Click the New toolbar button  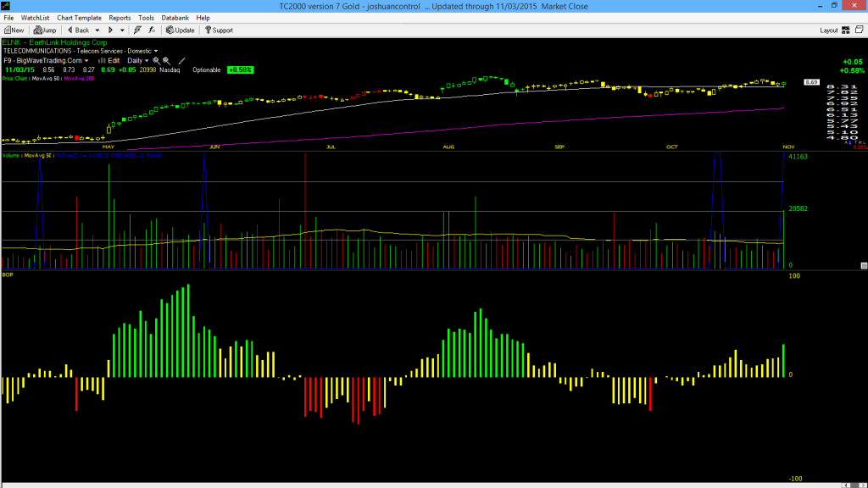14,30
